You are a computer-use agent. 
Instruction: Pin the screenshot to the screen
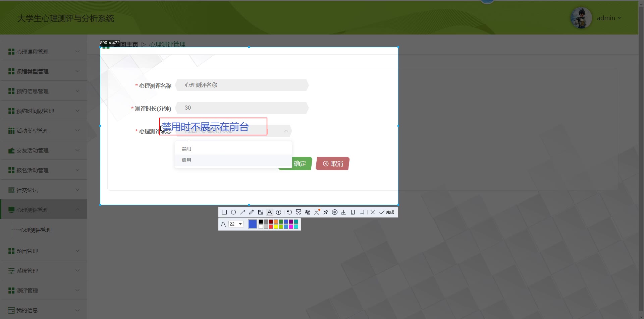tap(326, 212)
